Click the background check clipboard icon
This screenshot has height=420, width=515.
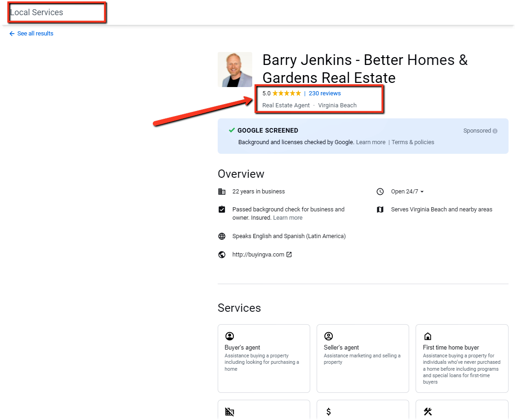(222, 210)
